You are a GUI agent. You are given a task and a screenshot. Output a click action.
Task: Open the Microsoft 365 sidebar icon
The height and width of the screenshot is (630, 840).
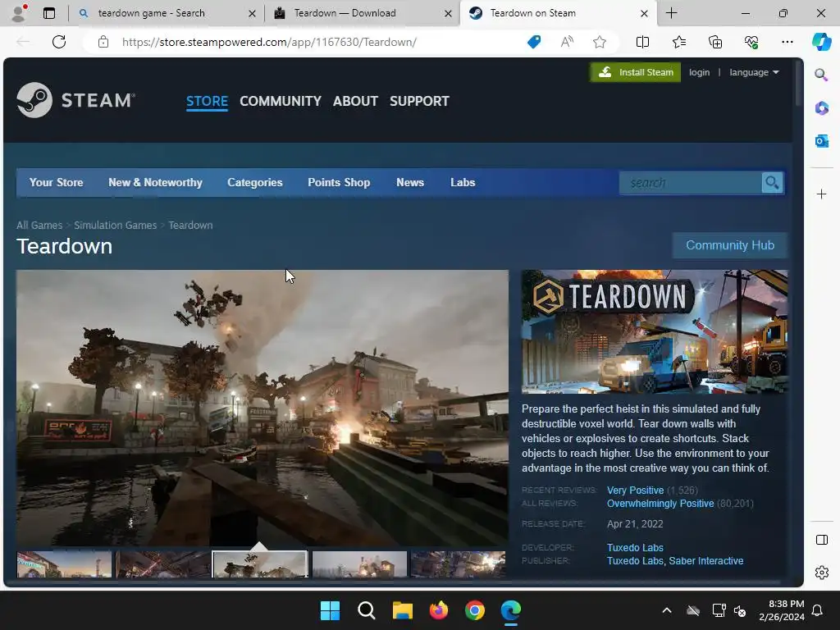pos(821,107)
